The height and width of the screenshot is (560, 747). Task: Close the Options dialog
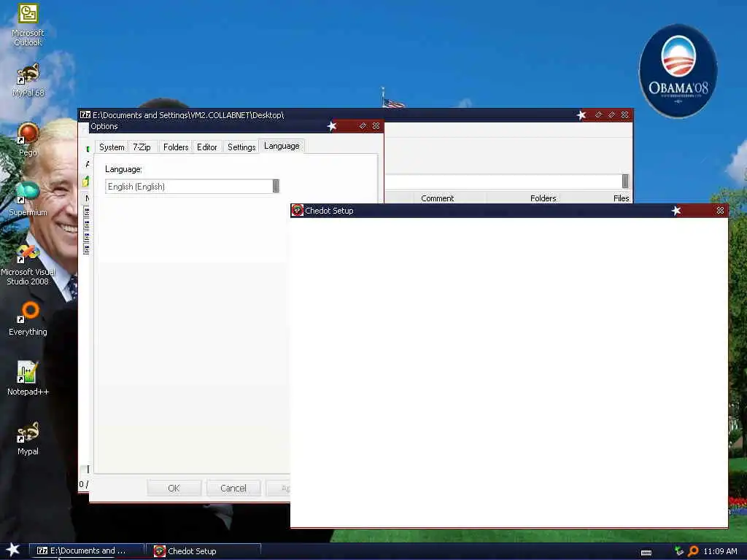coord(376,125)
